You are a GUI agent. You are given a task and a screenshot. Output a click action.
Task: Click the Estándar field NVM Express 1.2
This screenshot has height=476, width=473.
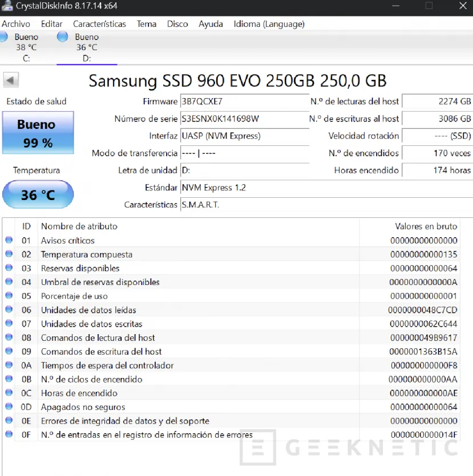[x=326, y=188]
